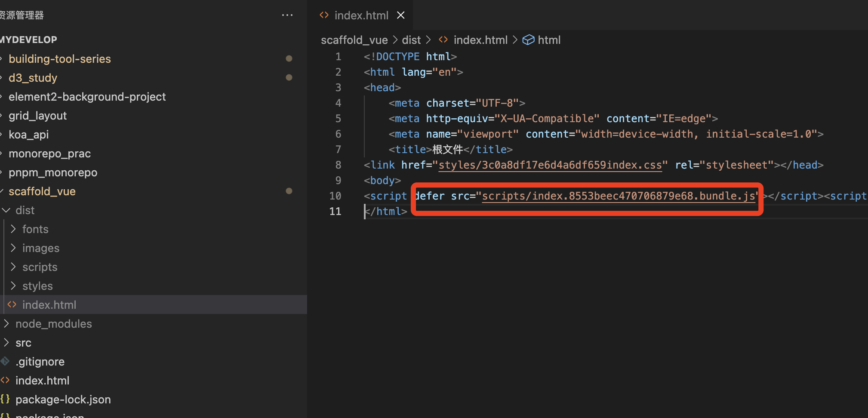The width and height of the screenshot is (868, 418).
Task: Click the HTML file icon in the breadcrumb
Action: click(x=443, y=40)
